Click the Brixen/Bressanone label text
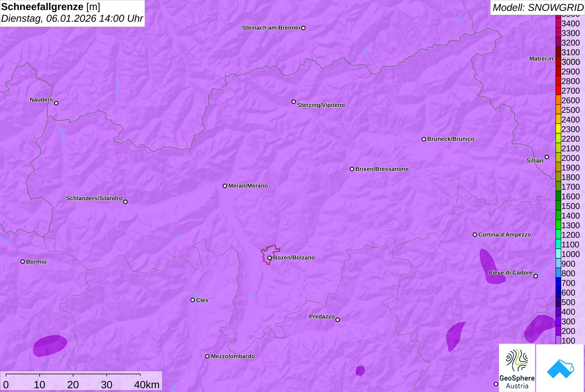 tap(382, 169)
